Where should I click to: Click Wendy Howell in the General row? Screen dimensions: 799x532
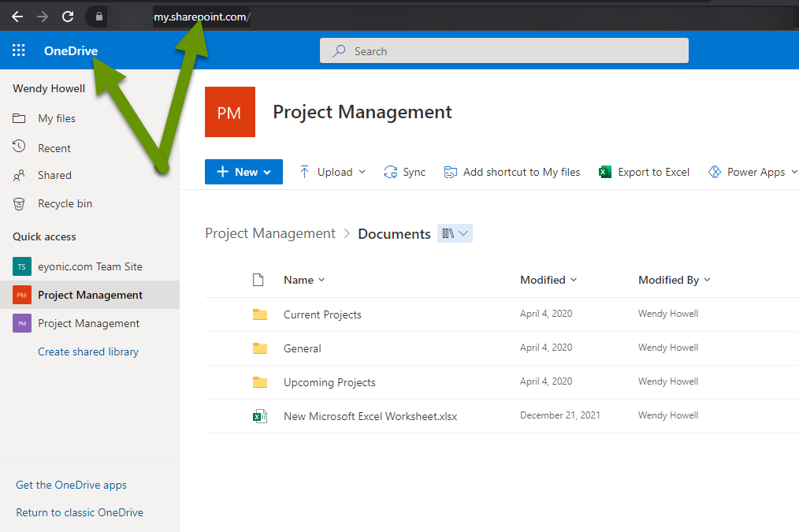point(668,348)
